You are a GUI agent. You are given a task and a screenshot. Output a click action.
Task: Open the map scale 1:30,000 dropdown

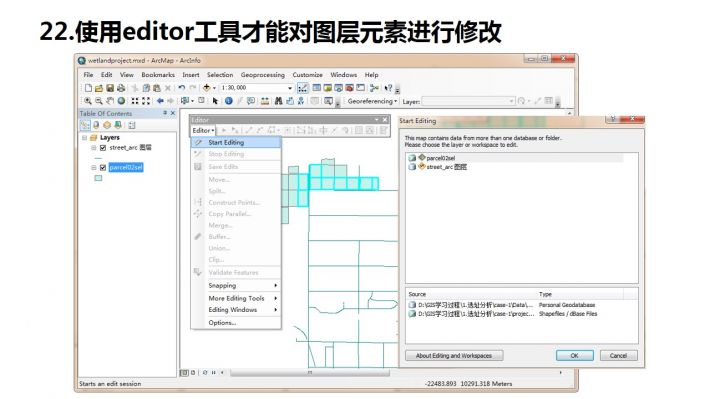290,88
